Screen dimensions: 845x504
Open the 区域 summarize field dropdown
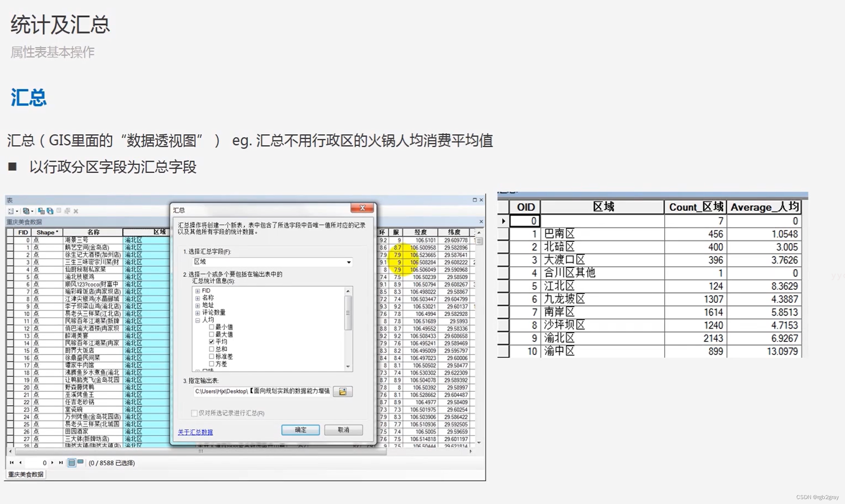pos(348,262)
